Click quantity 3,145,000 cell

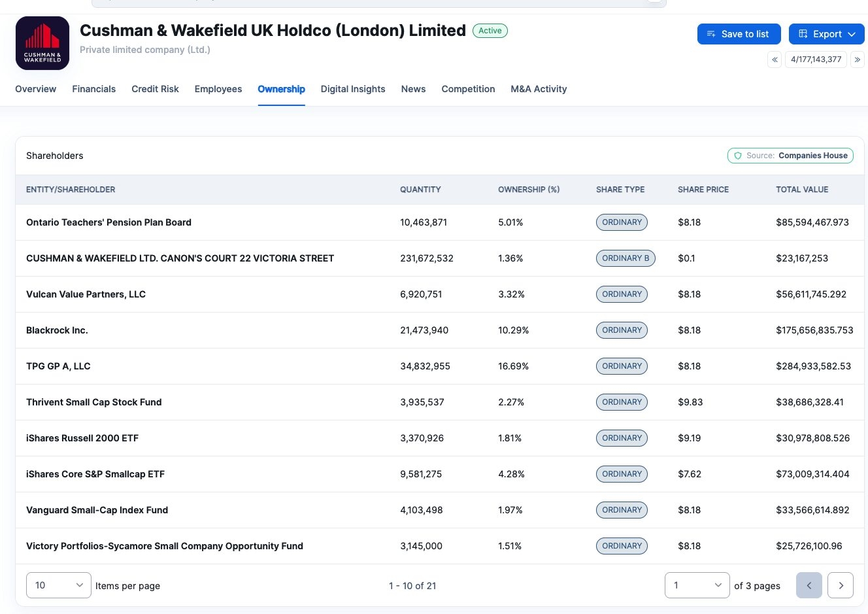pos(421,546)
